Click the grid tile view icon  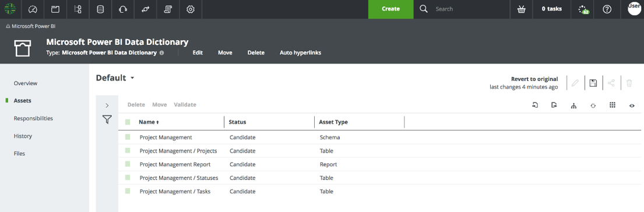click(x=613, y=105)
